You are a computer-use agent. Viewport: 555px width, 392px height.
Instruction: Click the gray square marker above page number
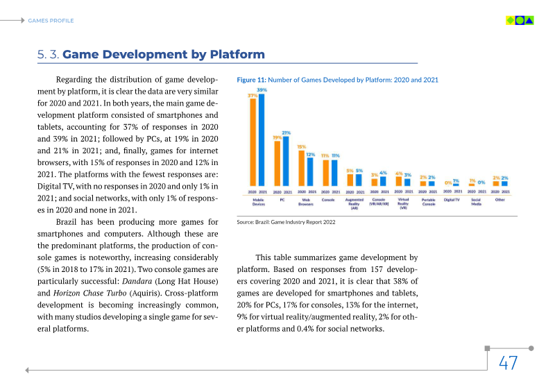pyautogui.click(x=488, y=348)
